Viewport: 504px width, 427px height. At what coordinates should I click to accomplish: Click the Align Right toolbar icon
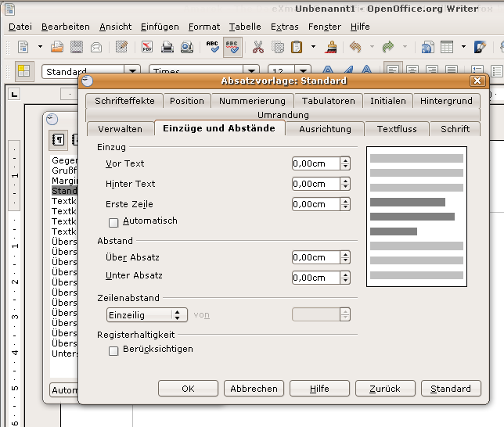432,70
